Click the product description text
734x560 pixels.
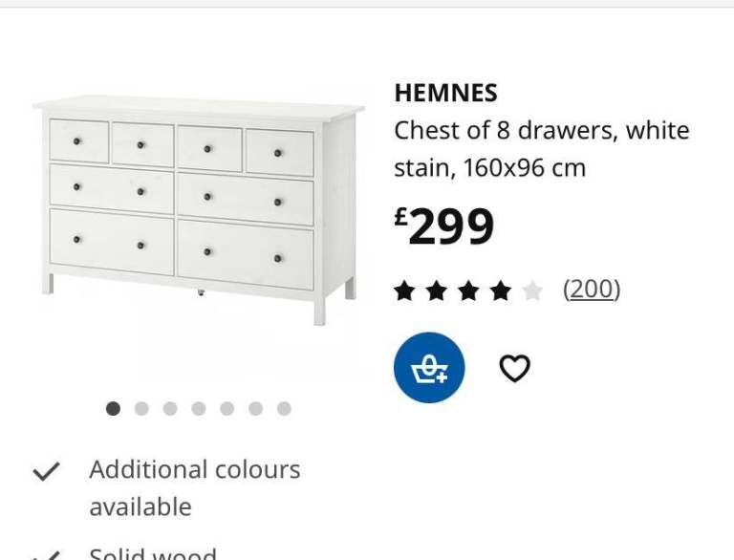[x=541, y=149]
